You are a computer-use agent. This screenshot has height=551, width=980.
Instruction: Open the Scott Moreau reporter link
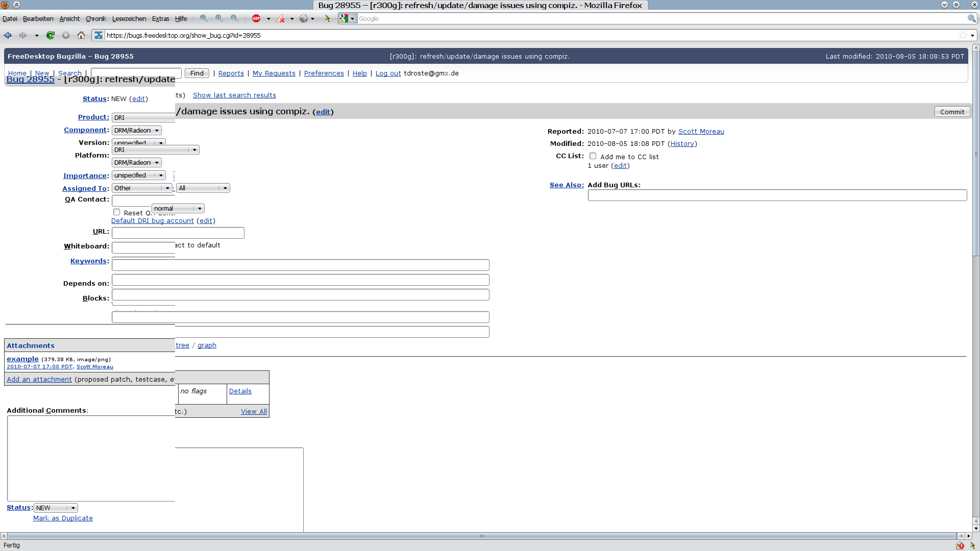(701, 132)
